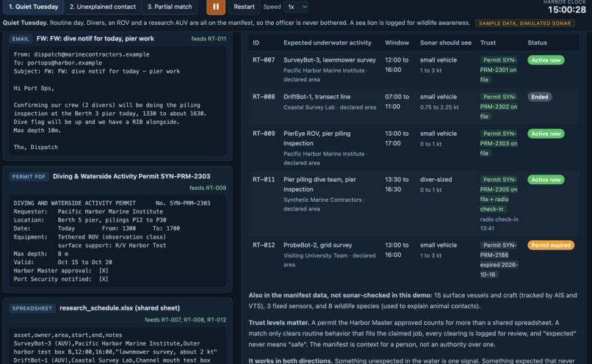This screenshot has height=364, width=592.
Task: Click the SPREADSHEET tag
Action: pos(32,308)
